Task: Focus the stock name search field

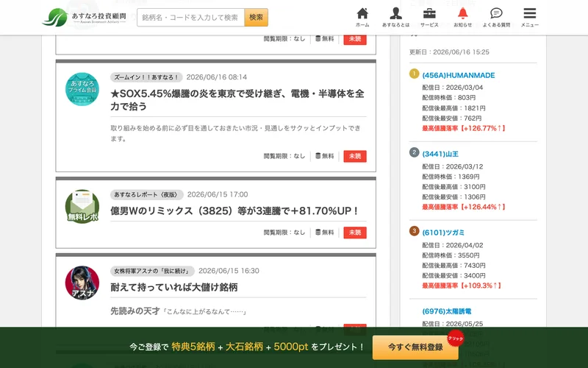Action: click(191, 17)
